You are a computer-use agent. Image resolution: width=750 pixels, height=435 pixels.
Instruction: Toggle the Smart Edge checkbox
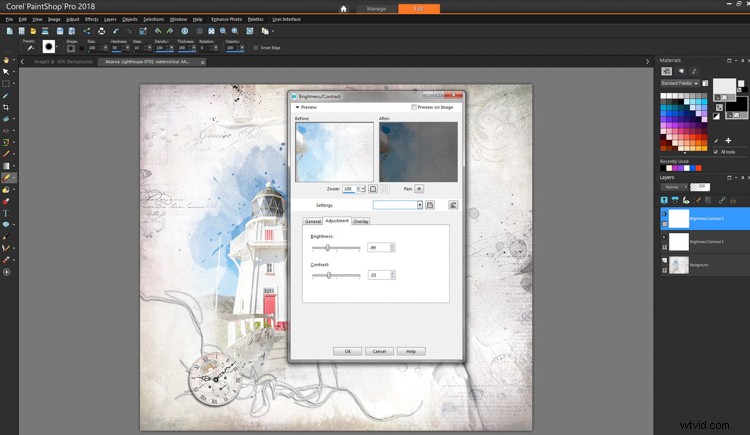click(255, 48)
